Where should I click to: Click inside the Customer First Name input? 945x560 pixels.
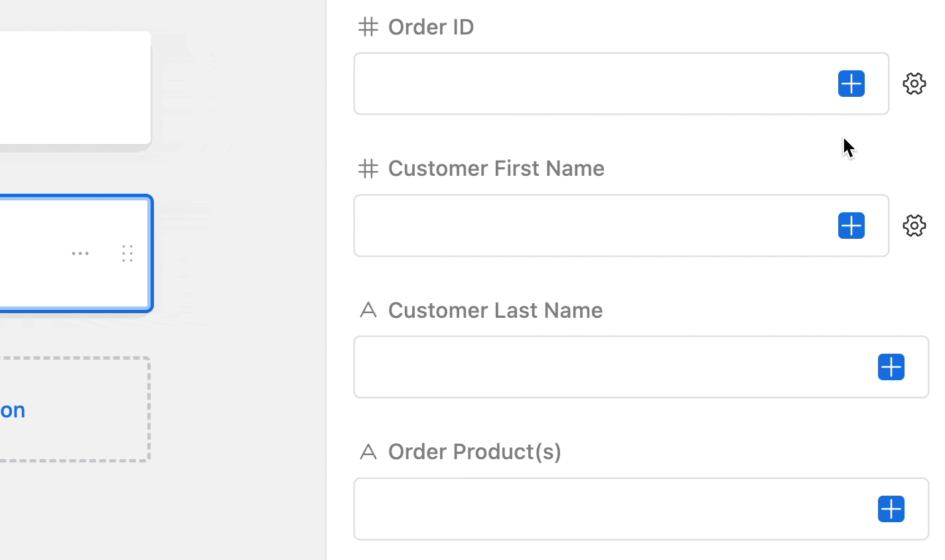point(591,226)
